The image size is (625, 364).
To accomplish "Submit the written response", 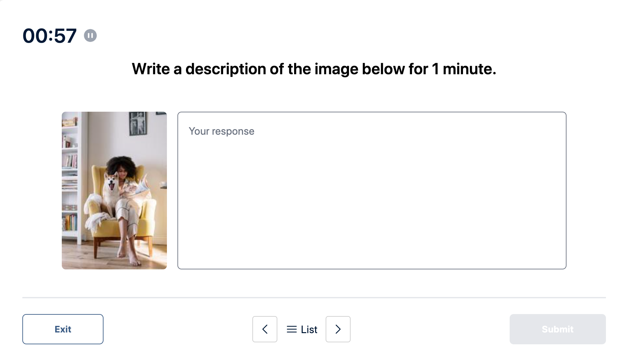I will coord(558,329).
